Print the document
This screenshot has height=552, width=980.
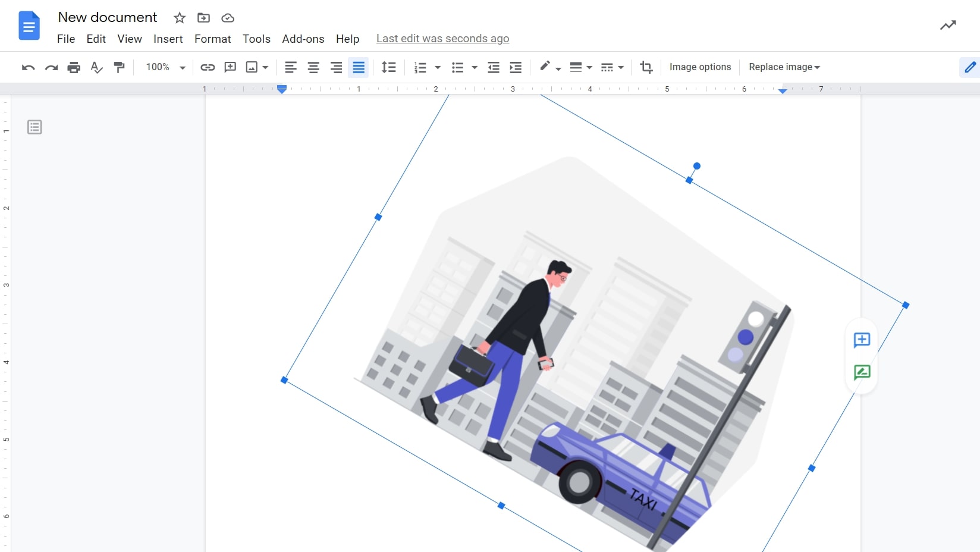tap(74, 67)
